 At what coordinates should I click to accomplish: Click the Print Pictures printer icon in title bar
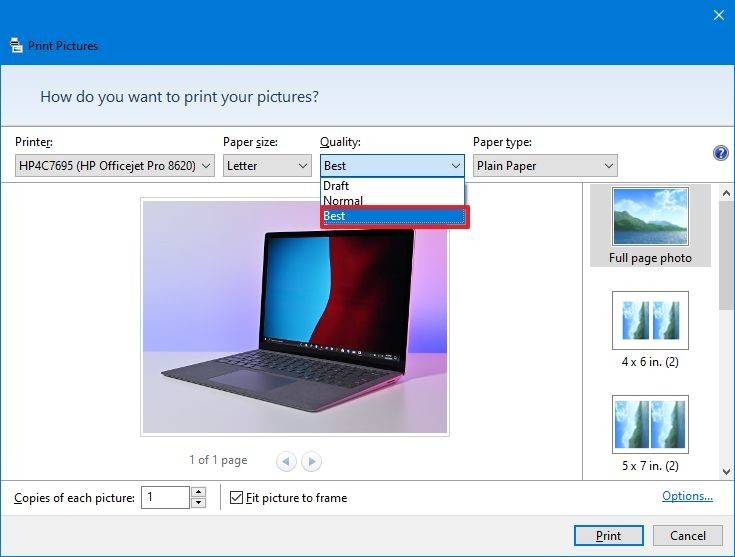(x=16, y=45)
